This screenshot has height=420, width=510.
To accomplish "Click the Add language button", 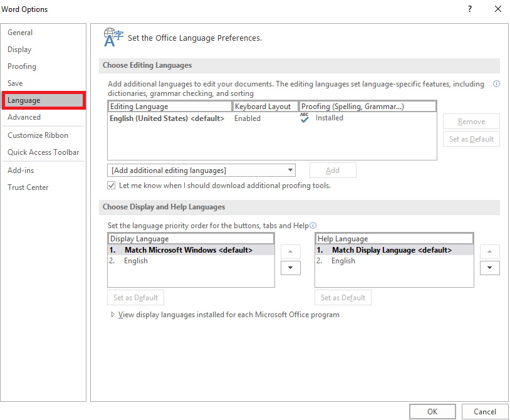I will (333, 170).
